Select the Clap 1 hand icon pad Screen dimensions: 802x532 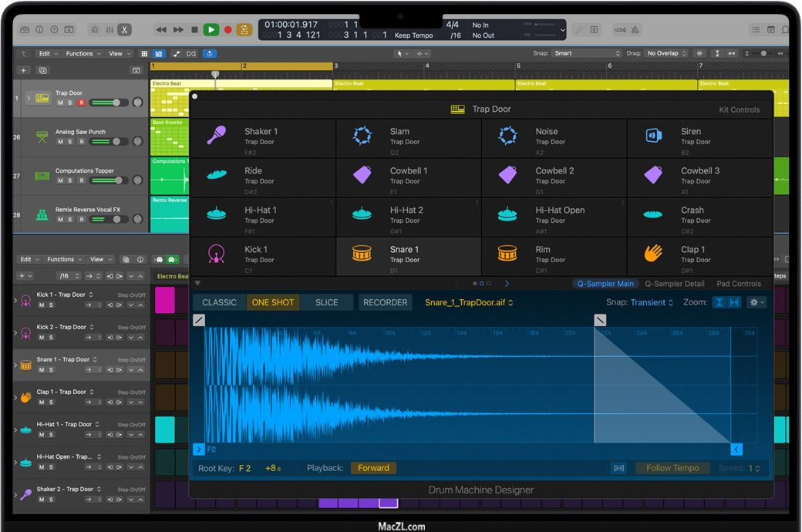point(653,254)
